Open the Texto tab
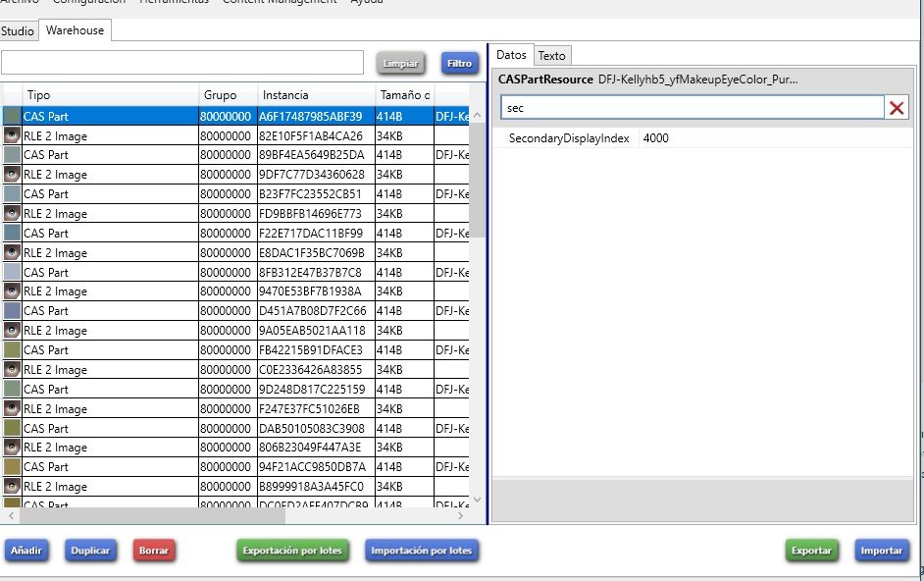The height and width of the screenshot is (581, 924). pos(551,56)
